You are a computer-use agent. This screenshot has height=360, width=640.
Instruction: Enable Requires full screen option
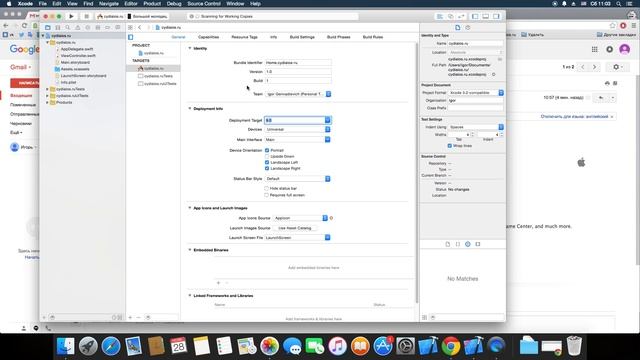(267, 195)
